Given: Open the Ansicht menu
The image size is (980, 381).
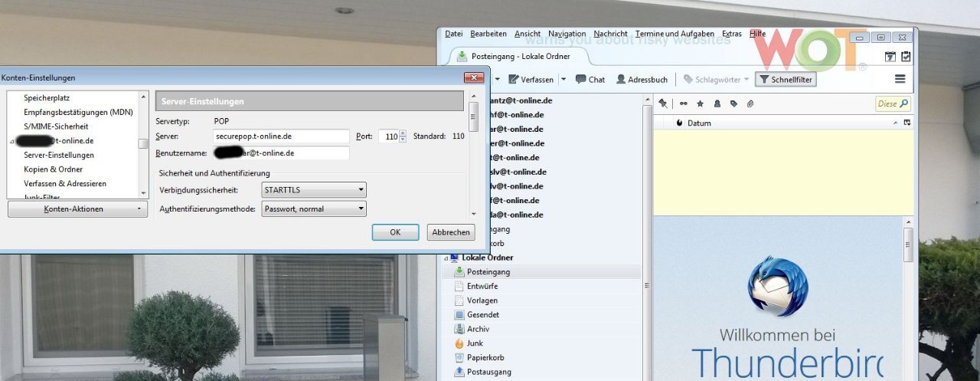Looking at the screenshot, I should pyautogui.click(x=528, y=34).
